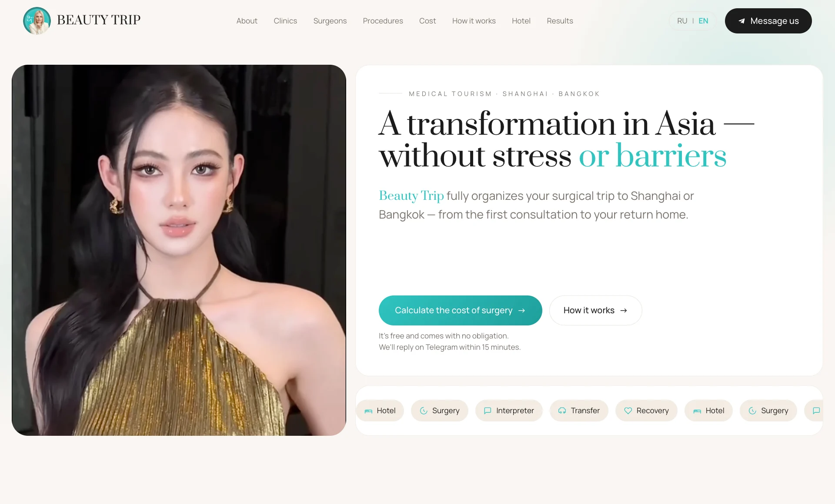835x504 pixels.
Task: Go to Clinics in the navigation
Action: [x=285, y=21]
